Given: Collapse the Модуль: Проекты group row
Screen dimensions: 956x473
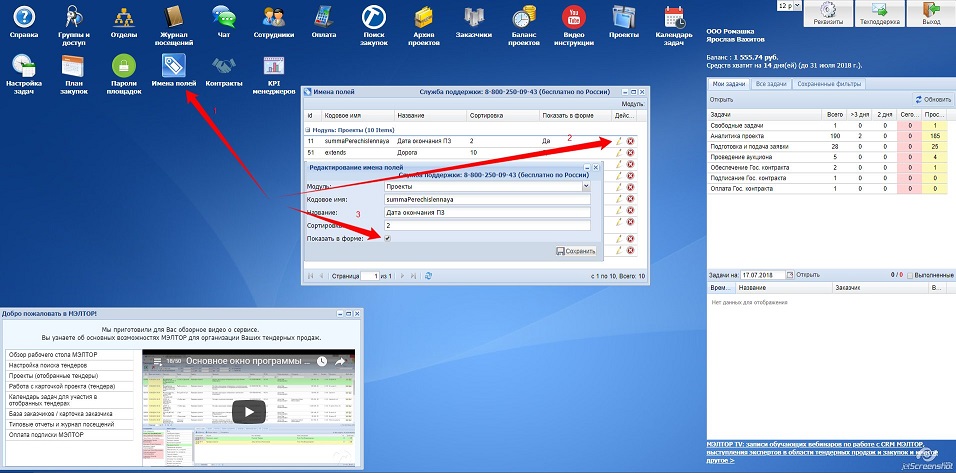Looking at the screenshot, I should point(308,130).
